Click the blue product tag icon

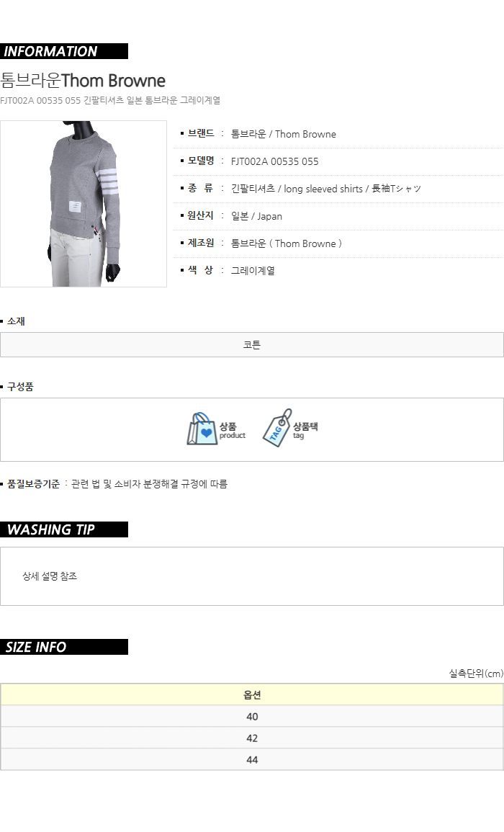[x=277, y=428]
